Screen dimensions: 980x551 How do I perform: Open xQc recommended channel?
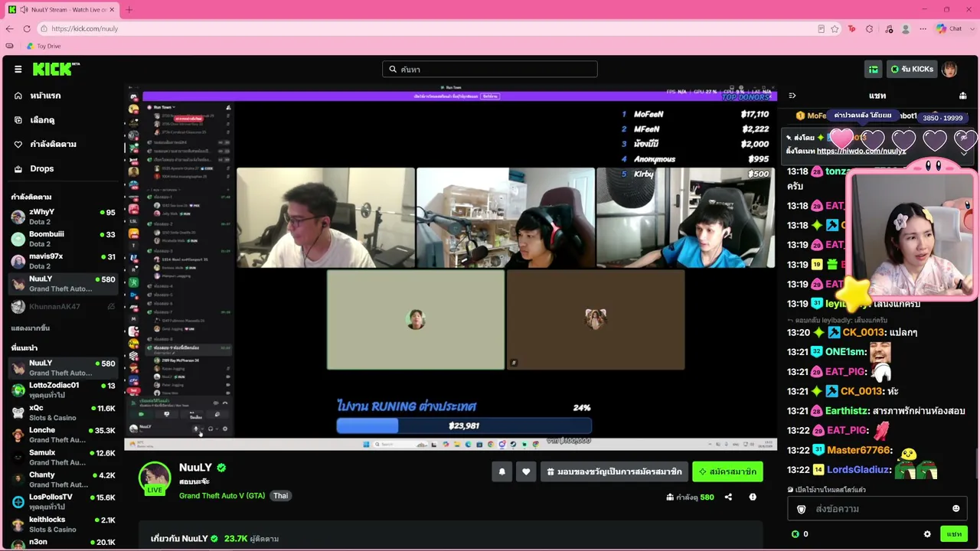pyautogui.click(x=63, y=412)
